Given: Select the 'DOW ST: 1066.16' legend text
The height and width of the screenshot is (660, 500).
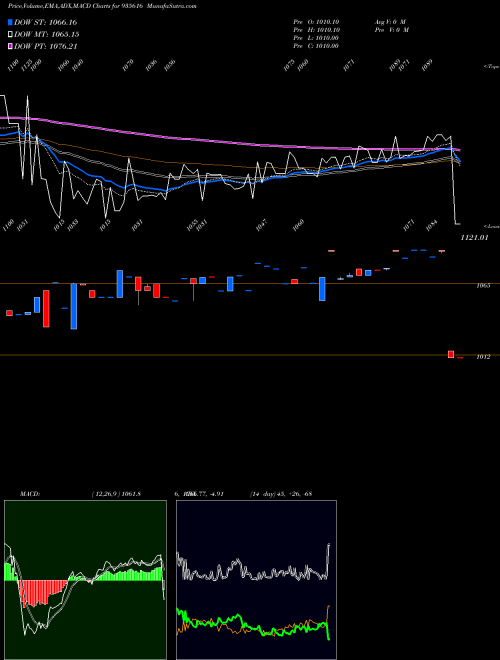Looking at the screenshot, I should pos(45,22).
